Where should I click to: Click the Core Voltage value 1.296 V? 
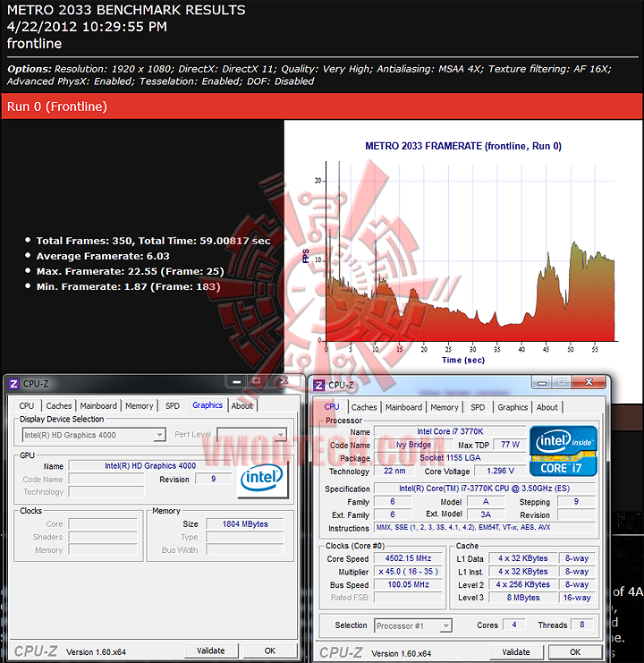[x=500, y=471]
